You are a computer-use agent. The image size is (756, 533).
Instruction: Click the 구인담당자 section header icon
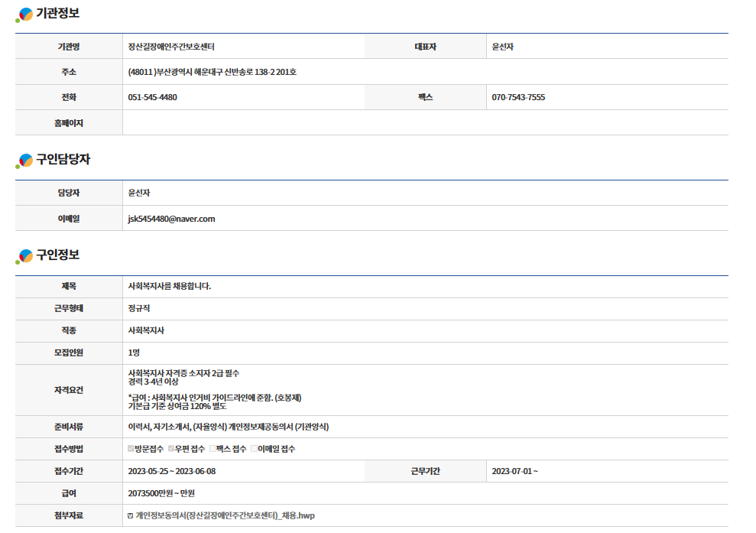pos(25,161)
